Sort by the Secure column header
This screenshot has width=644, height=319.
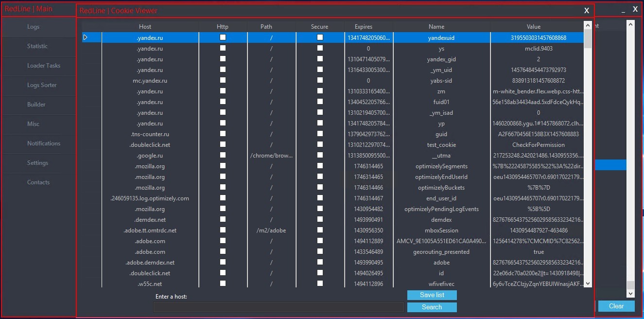click(320, 27)
